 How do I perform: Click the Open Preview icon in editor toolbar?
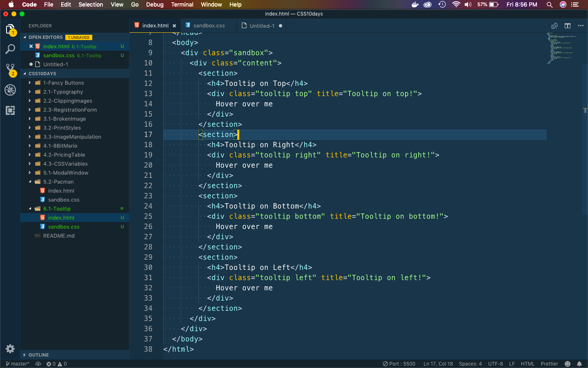(555, 26)
